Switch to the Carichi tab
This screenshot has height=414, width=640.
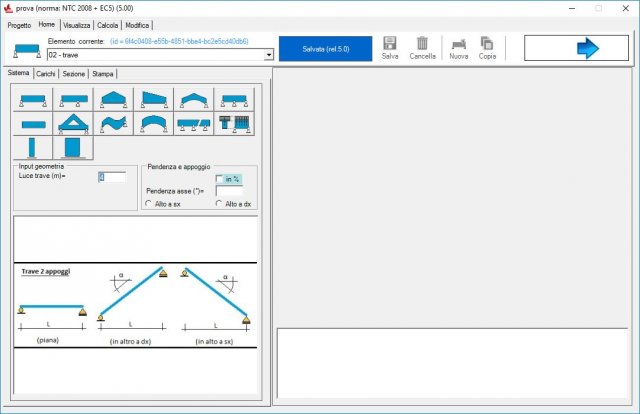click(x=46, y=73)
